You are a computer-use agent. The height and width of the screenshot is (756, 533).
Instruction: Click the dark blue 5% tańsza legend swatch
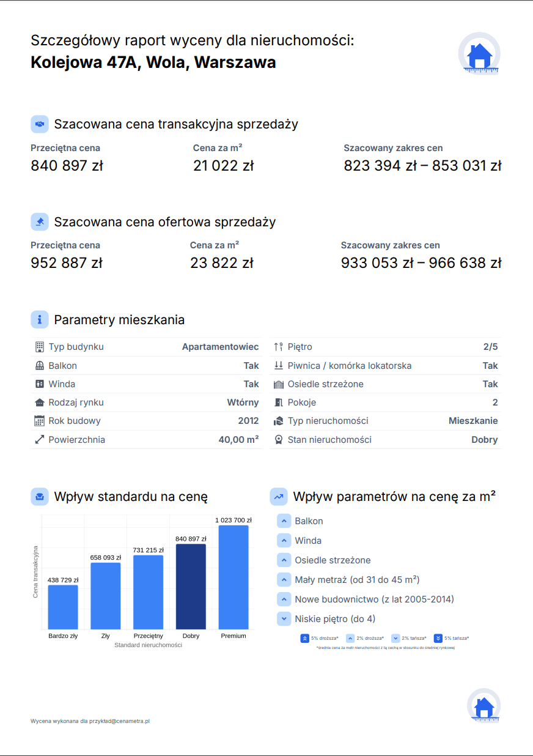coord(438,638)
